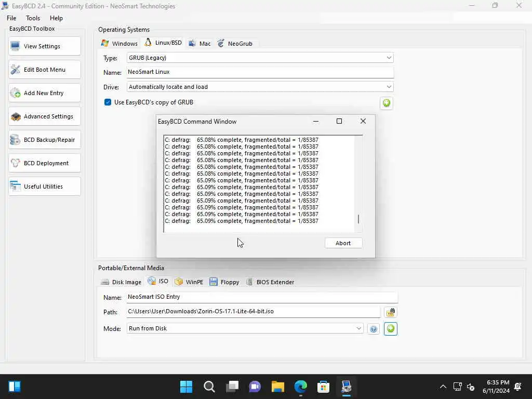The width and height of the screenshot is (532, 399).
Task: Open Microsoft Edge from taskbar
Action: [301, 387]
